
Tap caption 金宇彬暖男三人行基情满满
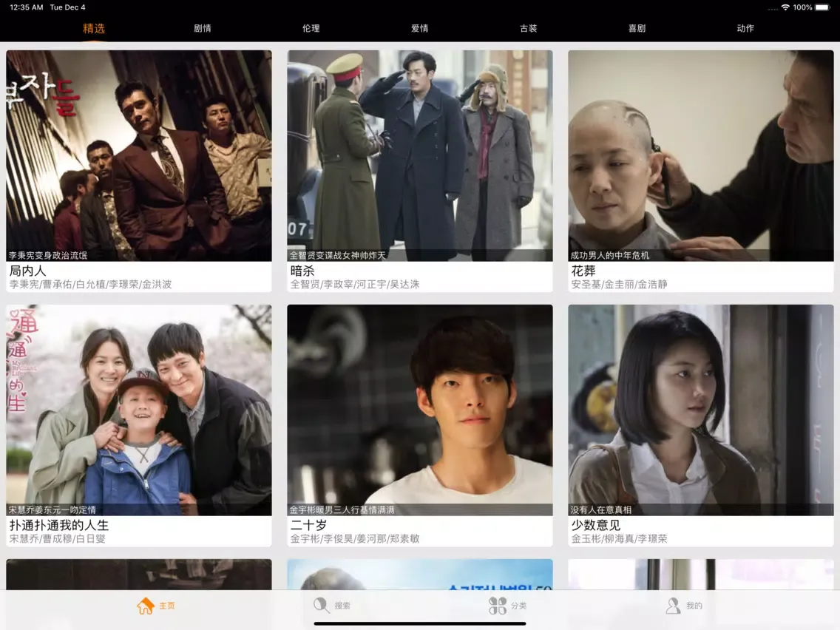click(342, 510)
